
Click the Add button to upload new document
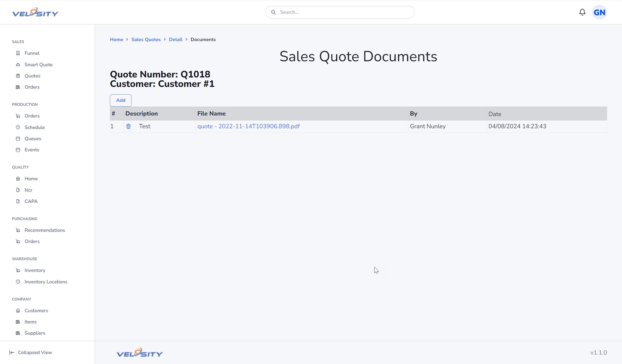tap(121, 100)
